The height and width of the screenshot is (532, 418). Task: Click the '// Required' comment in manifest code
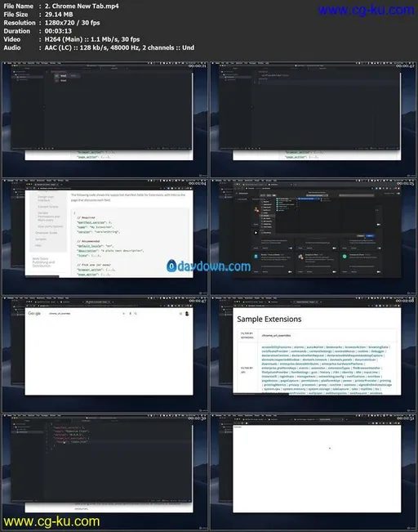click(x=86, y=217)
